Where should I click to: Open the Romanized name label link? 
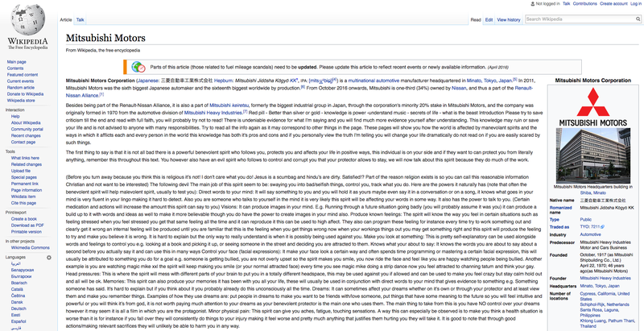coord(560,210)
